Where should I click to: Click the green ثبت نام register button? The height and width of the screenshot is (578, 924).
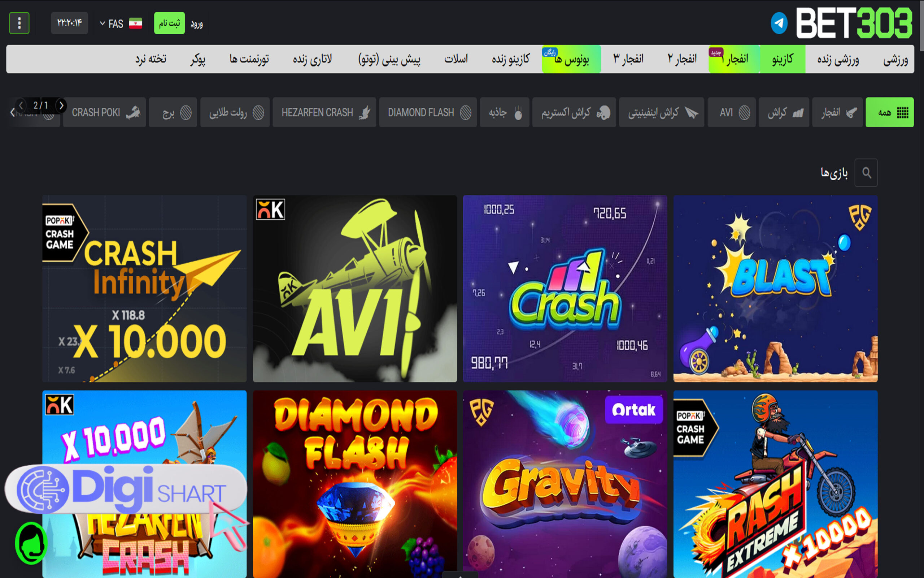click(x=169, y=23)
